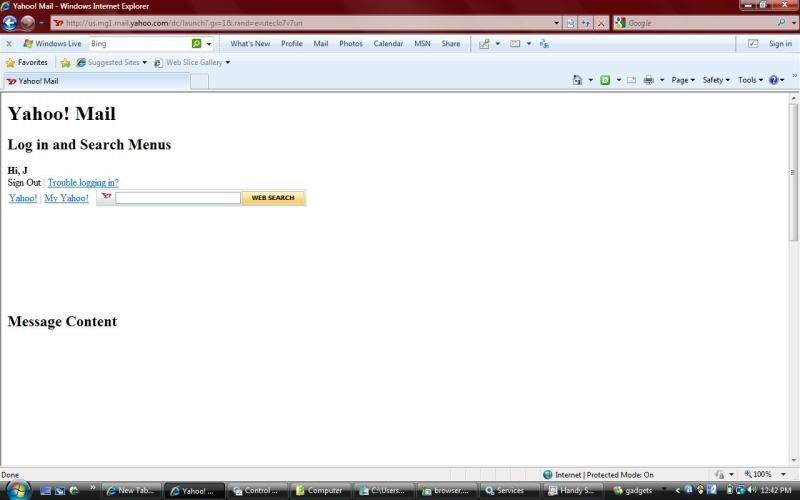Open Profile in Windows Live toolbar
The height and width of the screenshot is (500, 800).
coord(292,44)
